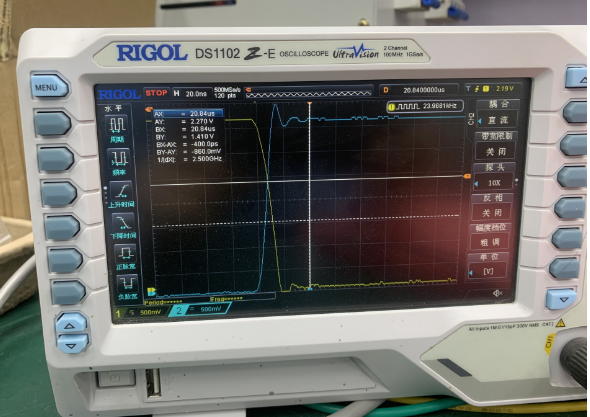Click the left-side up arrow key
This screenshot has width=590, height=417.
click(71, 324)
